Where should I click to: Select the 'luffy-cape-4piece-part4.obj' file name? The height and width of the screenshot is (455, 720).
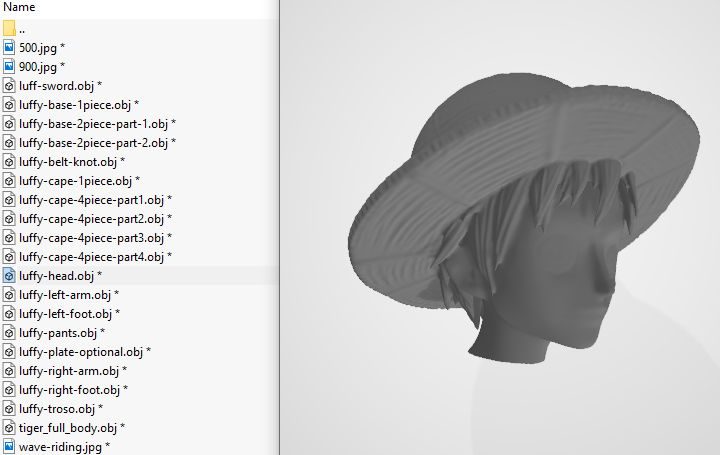coord(91,257)
